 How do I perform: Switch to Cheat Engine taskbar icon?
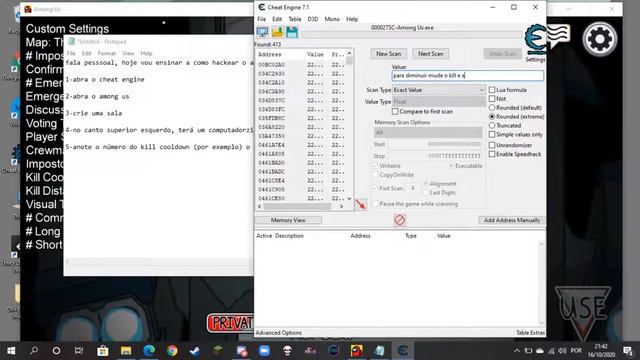point(403,351)
